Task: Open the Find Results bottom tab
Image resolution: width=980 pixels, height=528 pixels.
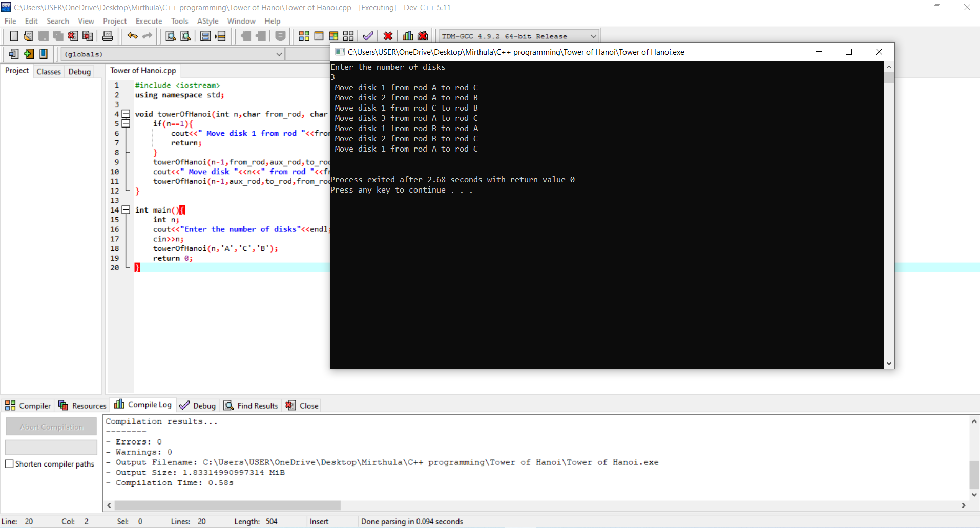Action: pyautogui.click(x=251, y=406)
